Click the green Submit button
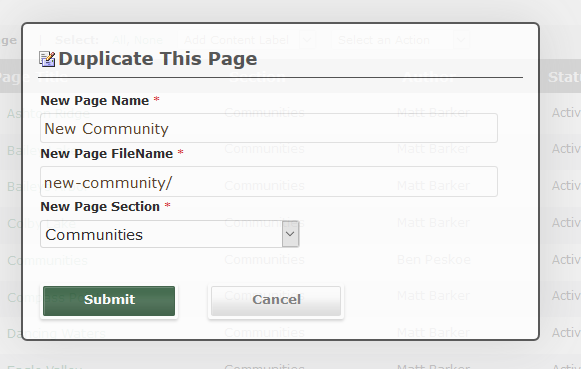The height and width of the screenshot is (369, 581). point(109,301)
